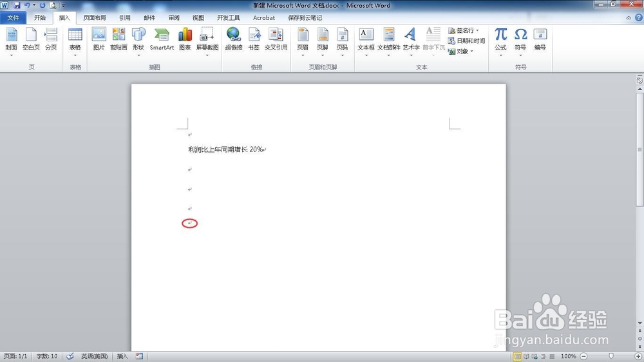This screenshot has width=644, height=362.
Task: Open Save to Cloud Notes (保存到云笔记) tab
Action: 305,17
